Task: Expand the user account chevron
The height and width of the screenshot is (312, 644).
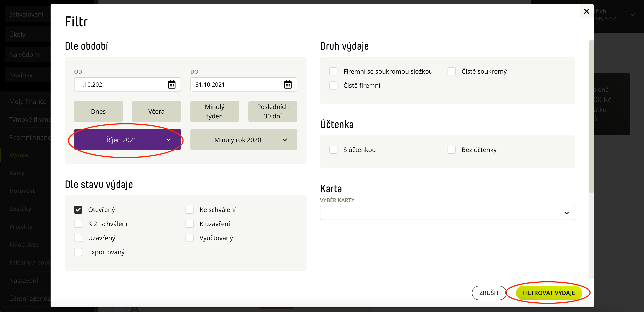Action: pos(633,15)
